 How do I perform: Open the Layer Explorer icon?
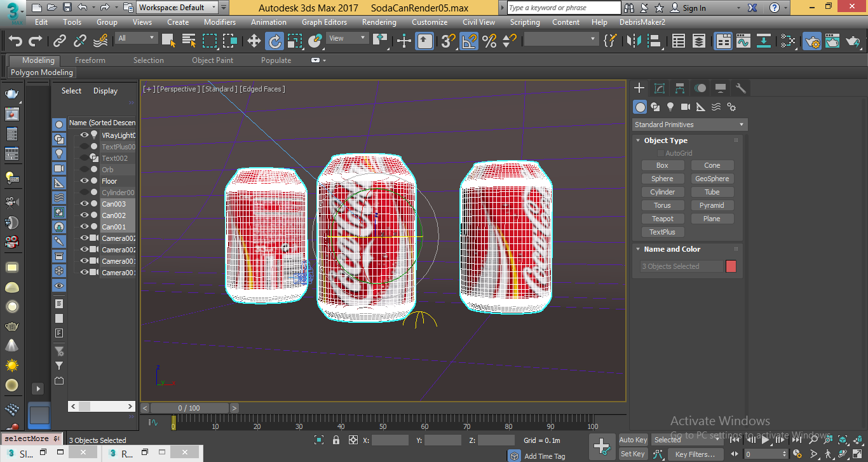click(699, 41)
